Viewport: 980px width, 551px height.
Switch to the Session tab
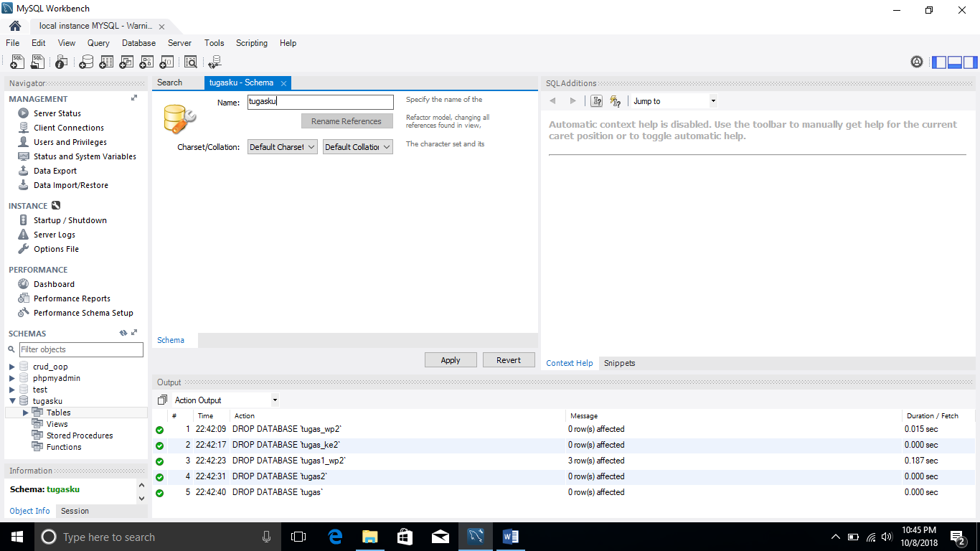[75, 511]
